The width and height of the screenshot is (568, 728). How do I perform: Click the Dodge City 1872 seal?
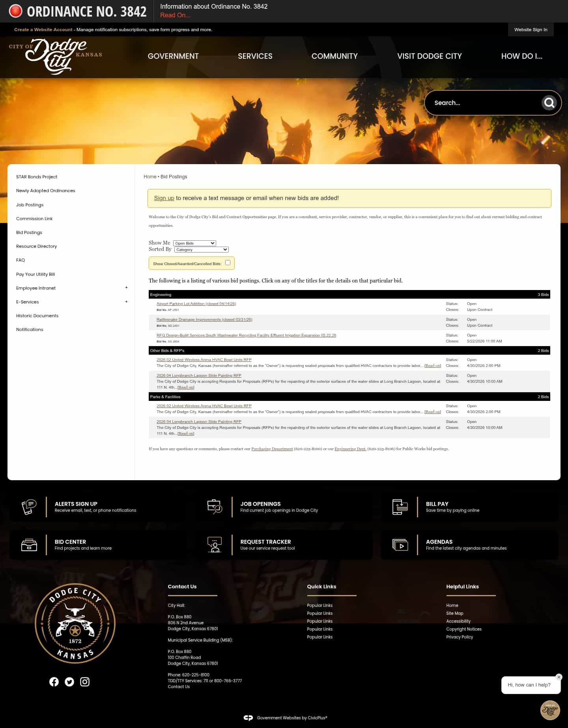pyautogui.click(x=75, y=623)
